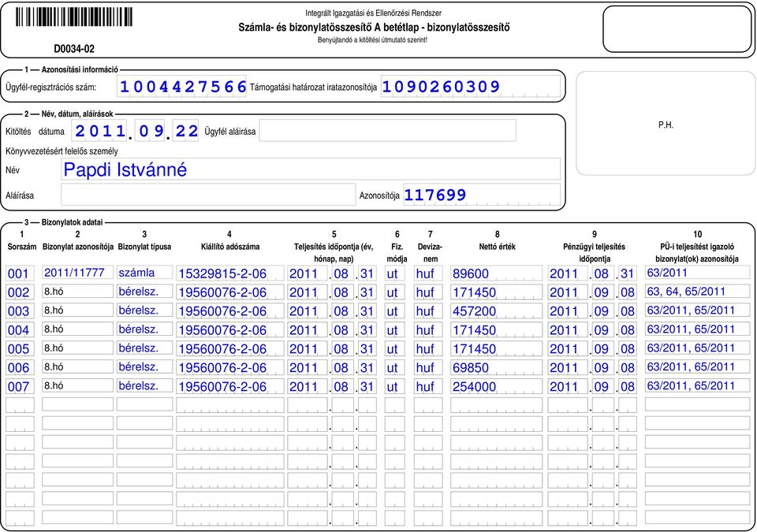Image resolution: width=757 pixels, height=532 pixels.
Task: Select the Nettó érték cell 69850
Action: 496,367
